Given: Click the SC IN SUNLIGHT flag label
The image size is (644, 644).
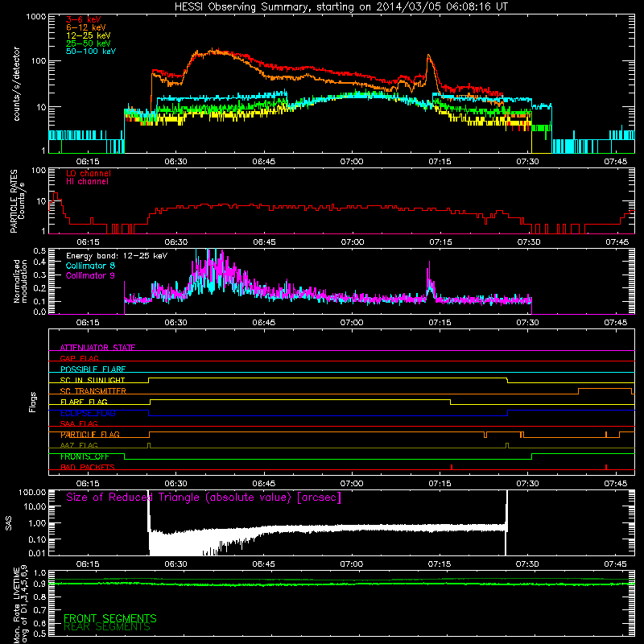Looking at the screenshot, I should (93, 380).
